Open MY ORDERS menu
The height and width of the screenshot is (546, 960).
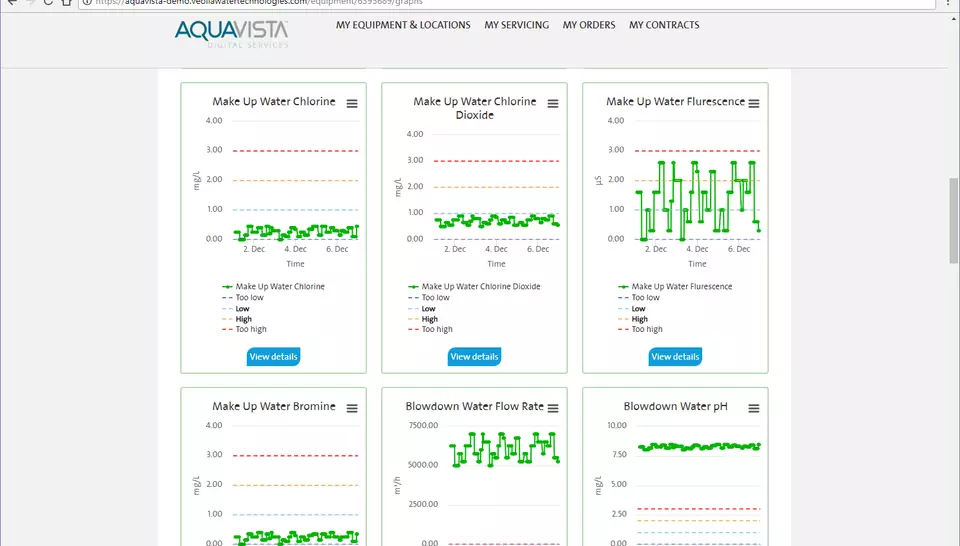point(589,25)
